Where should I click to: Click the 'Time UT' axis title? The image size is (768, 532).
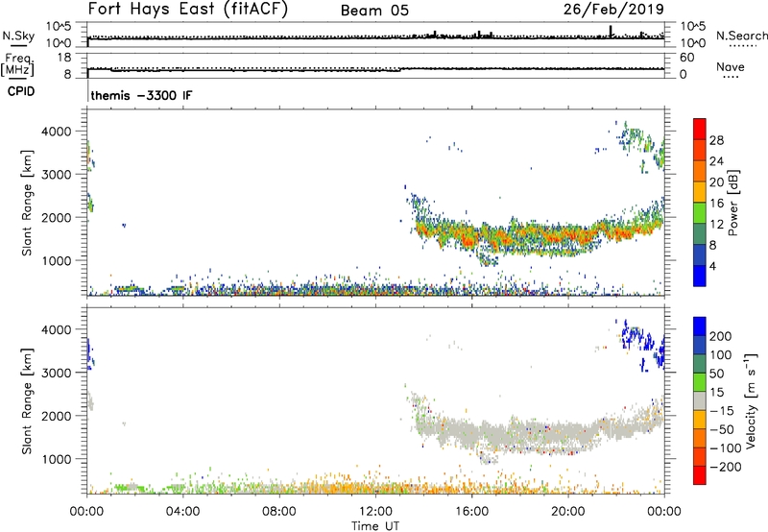tap(375, 526)
